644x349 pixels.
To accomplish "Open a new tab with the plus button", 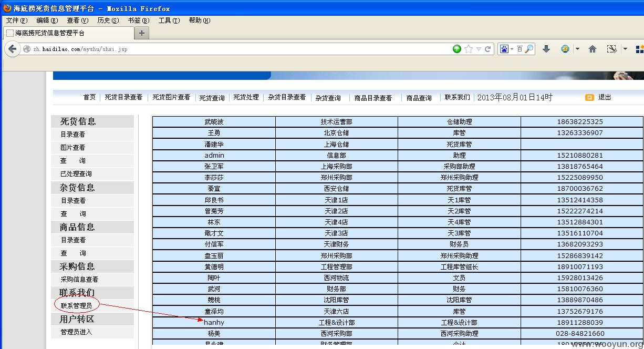I will pos(142,33).
